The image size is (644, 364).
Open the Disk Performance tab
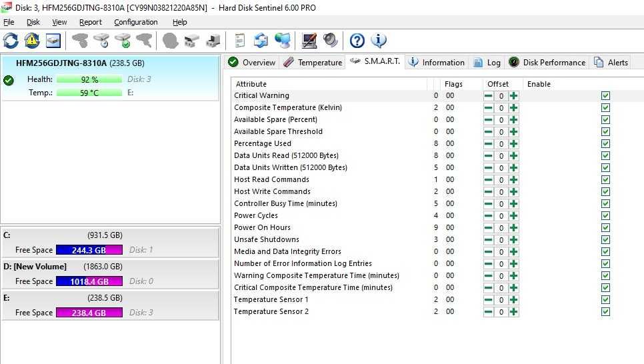(547, 63)
